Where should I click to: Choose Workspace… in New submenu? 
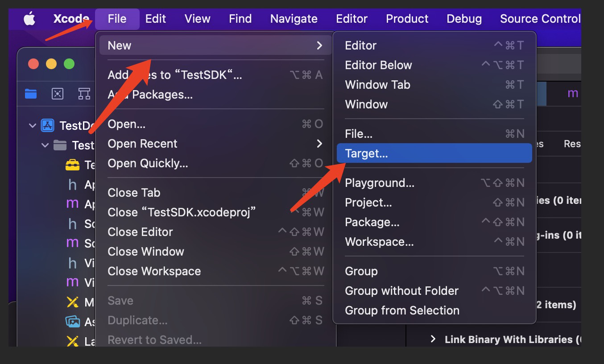[x=434, y=242]
